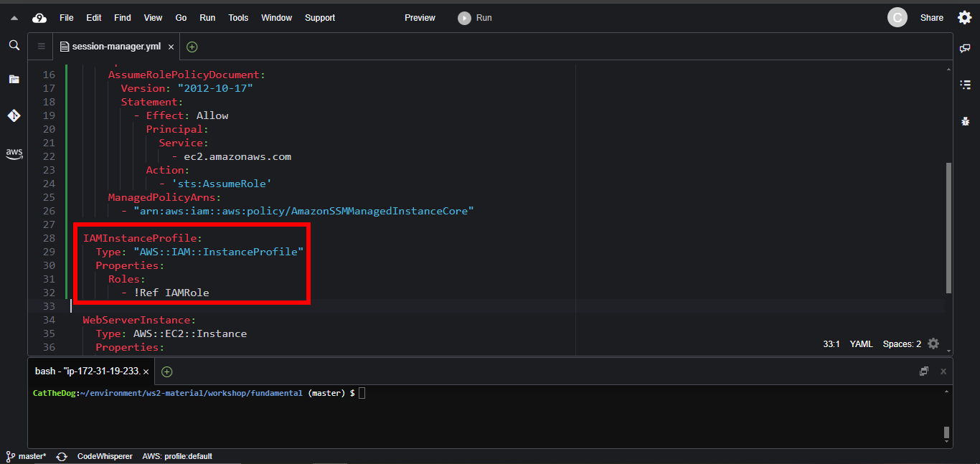This screenshot has width=980, height=464.
Task: Open the editor tab list menu
Action: (x=41, y=47)
